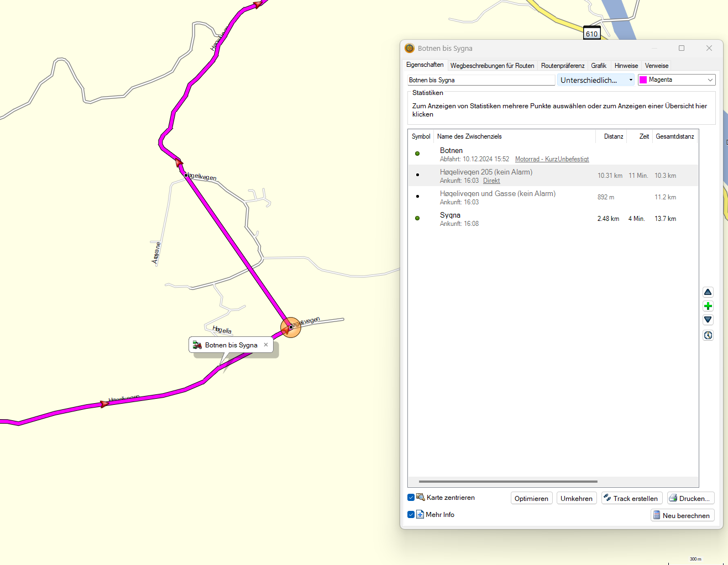The width and height of the screenshot is (728, 565).
Task: Click the green plus add waypoint icon
Action: (x=708, y=306)
